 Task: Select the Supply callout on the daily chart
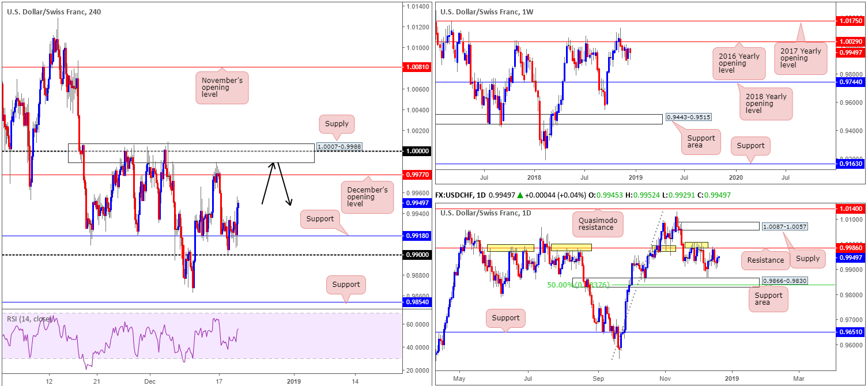point(807,258)
